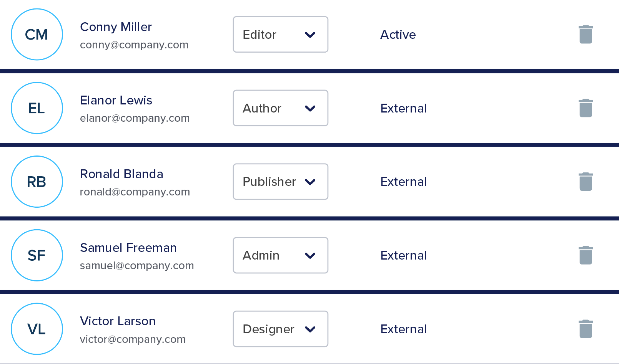Click the Conny Miller name link
The height and width of the screenshot is (364, 619).
coord(116,27)
